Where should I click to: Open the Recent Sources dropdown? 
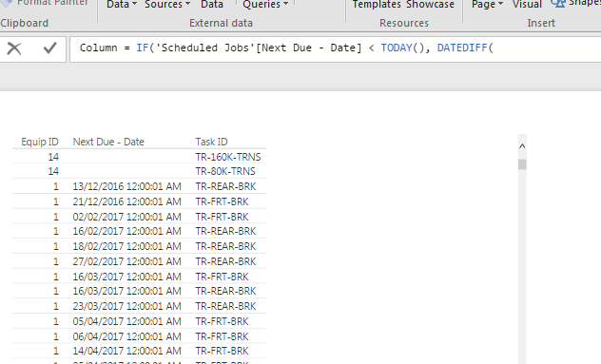pyautogui.click(x=167, y=5)
